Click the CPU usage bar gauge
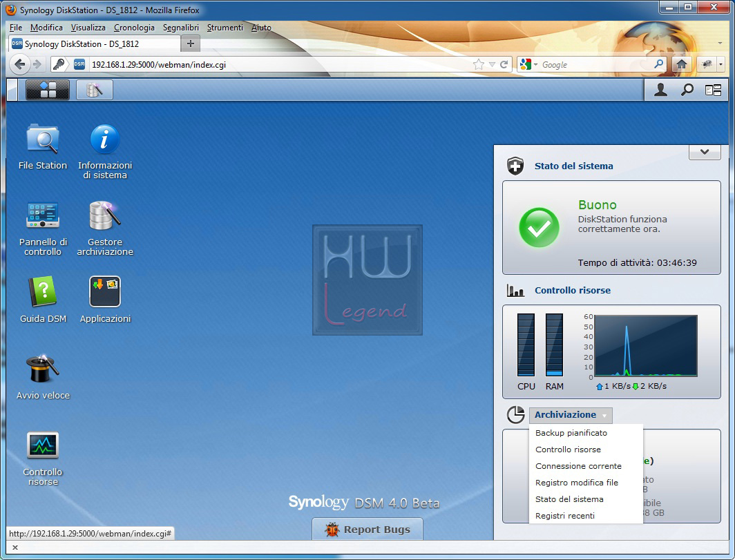The height and width of the screenshot is (560, 735). pos(526,345)
